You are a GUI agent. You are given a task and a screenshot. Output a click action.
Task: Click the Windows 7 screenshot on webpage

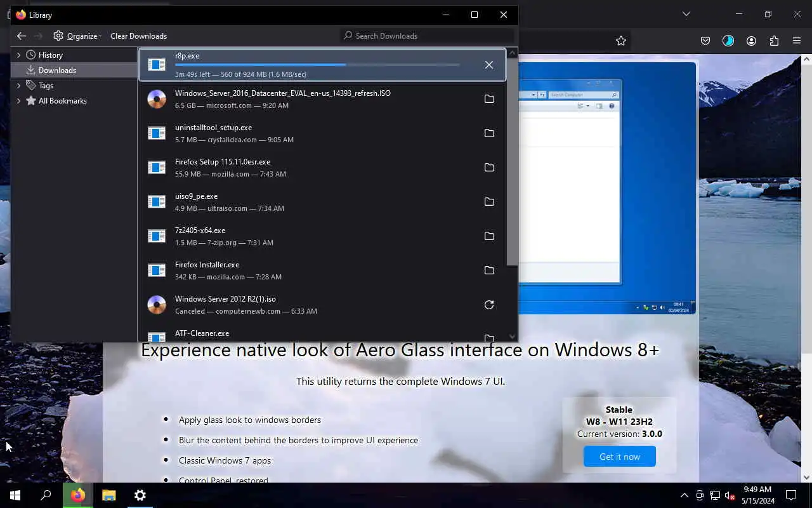607,187
